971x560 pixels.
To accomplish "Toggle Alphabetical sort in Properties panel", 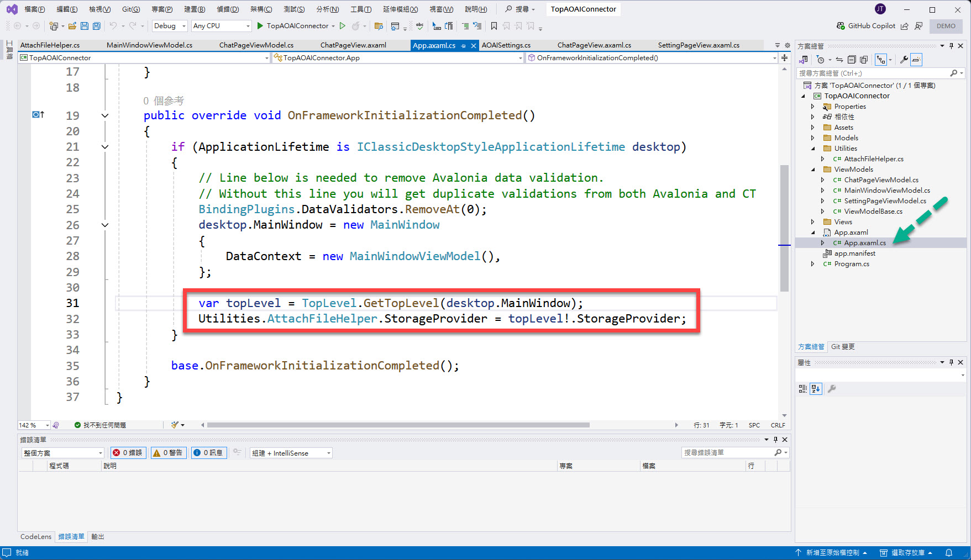I will [816, 389].
